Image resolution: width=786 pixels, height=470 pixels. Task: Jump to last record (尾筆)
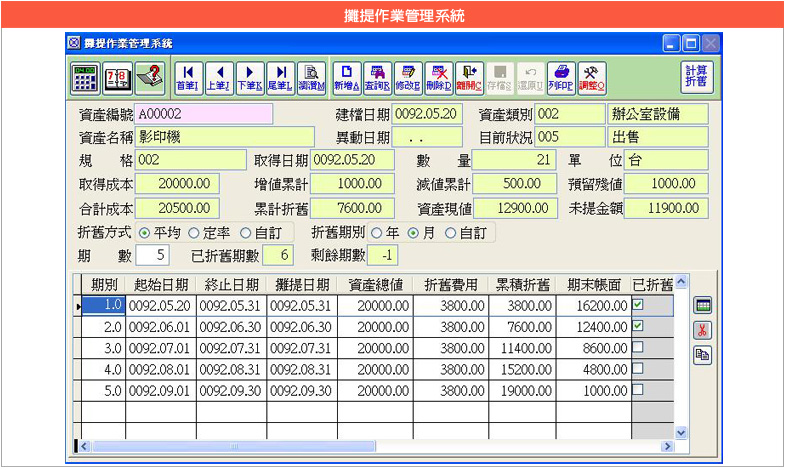click(x=281, y=77)
